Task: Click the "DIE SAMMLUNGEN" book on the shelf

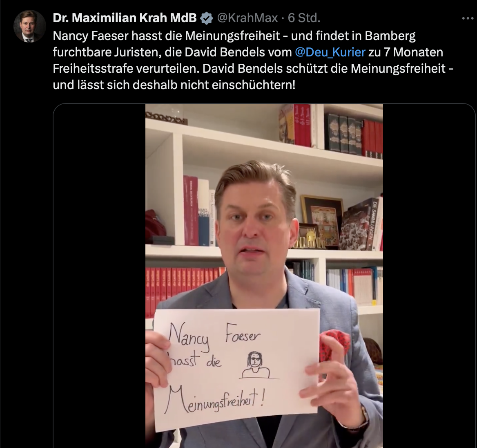Action: (374, 224)
